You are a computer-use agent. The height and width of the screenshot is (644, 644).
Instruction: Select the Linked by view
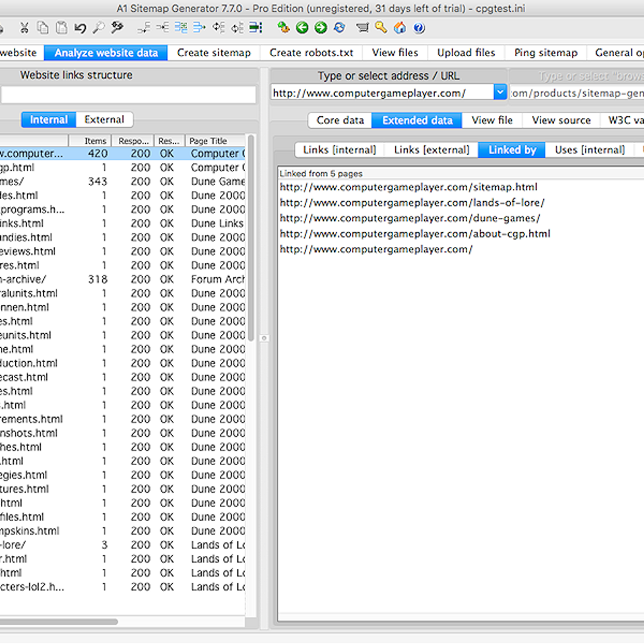[512, 150]
